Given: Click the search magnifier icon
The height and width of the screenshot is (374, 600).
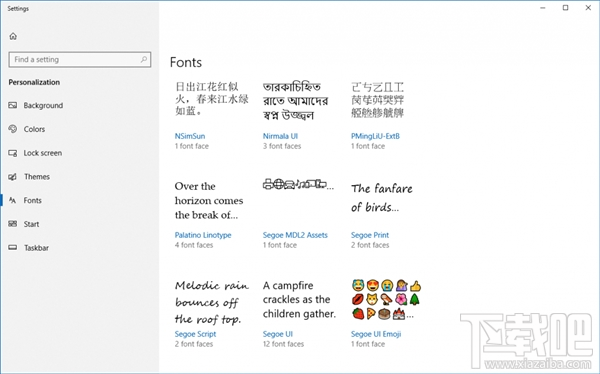Looking at the screenshot, I should point(143,59).
